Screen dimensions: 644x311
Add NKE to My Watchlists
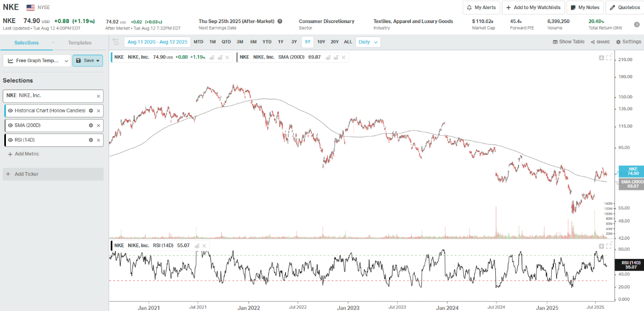click(533, 8)
